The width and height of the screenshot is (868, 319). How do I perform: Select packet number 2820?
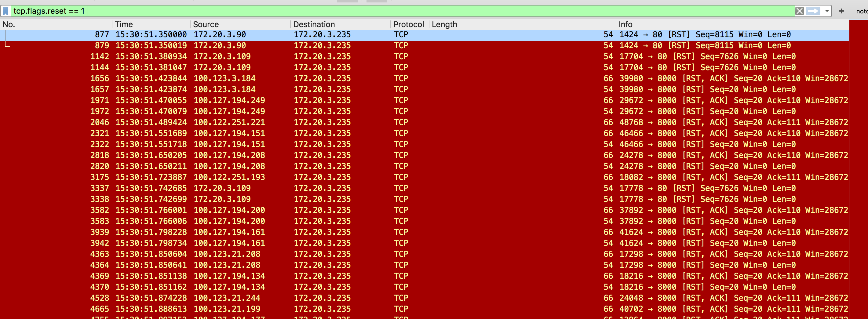tap(425, 166)
